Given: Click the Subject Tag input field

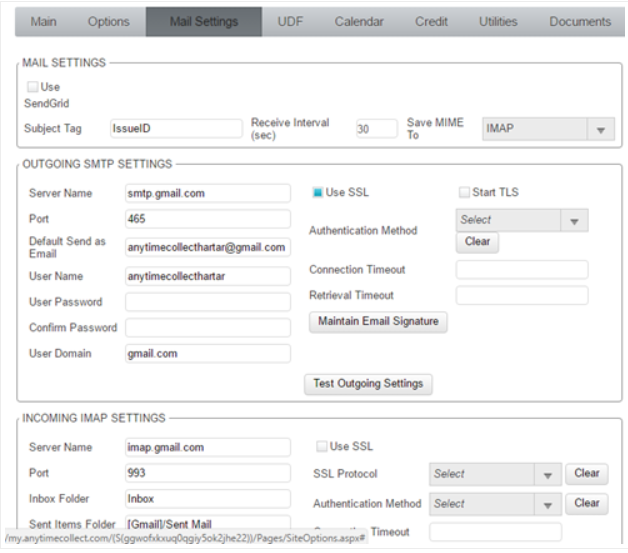Looking at the screenshot, I should (175, 128).
